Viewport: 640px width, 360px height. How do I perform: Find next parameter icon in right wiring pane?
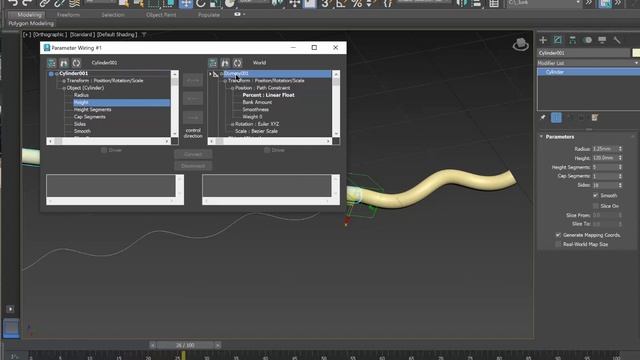[x=225, y=63]
